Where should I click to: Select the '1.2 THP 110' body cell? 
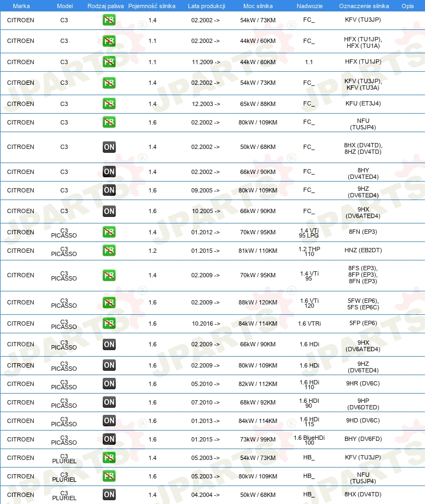309,251
